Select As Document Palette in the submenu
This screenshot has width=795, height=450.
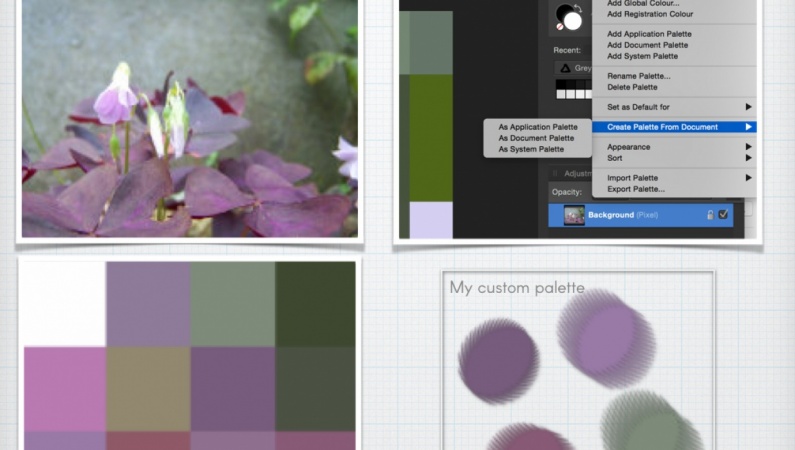[536, 138]
